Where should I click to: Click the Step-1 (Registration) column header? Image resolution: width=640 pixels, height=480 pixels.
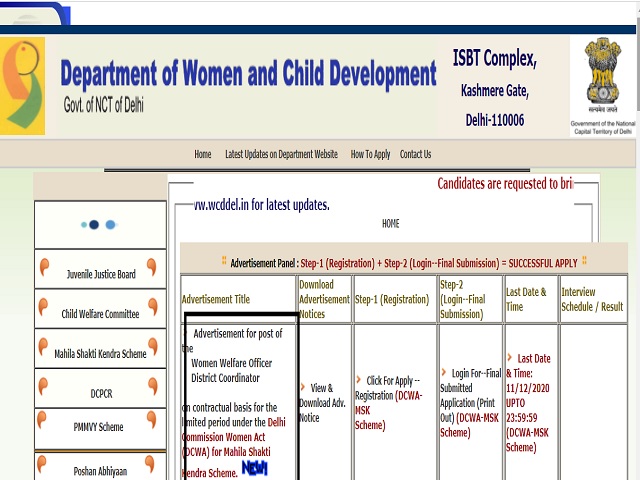[392, 299]
